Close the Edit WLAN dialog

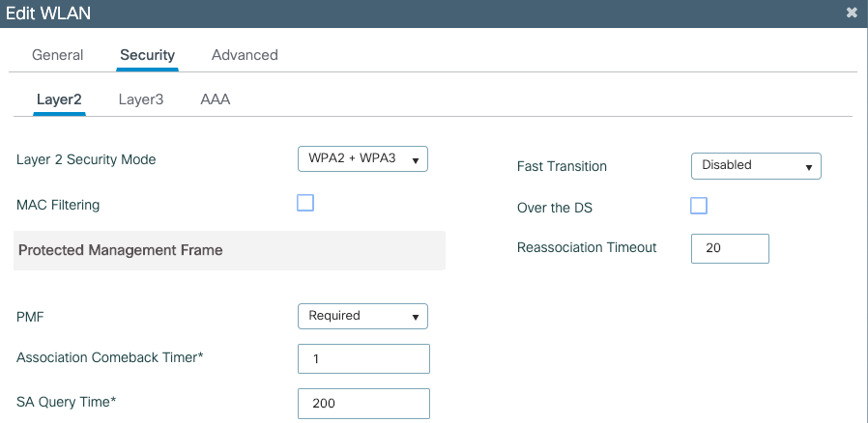pos(852,13)
